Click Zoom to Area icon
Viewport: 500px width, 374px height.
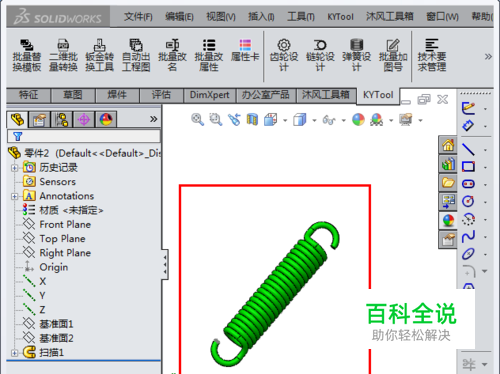(x=216, y=119)
